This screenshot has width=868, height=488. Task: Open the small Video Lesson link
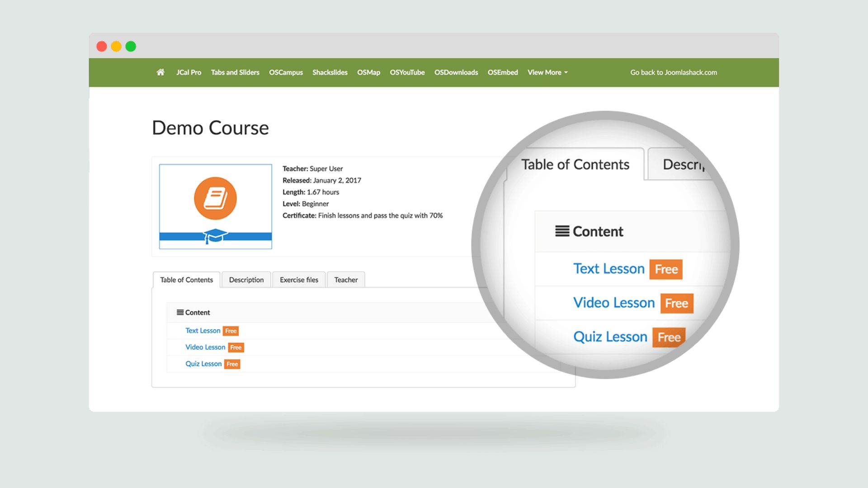point(205,347)
